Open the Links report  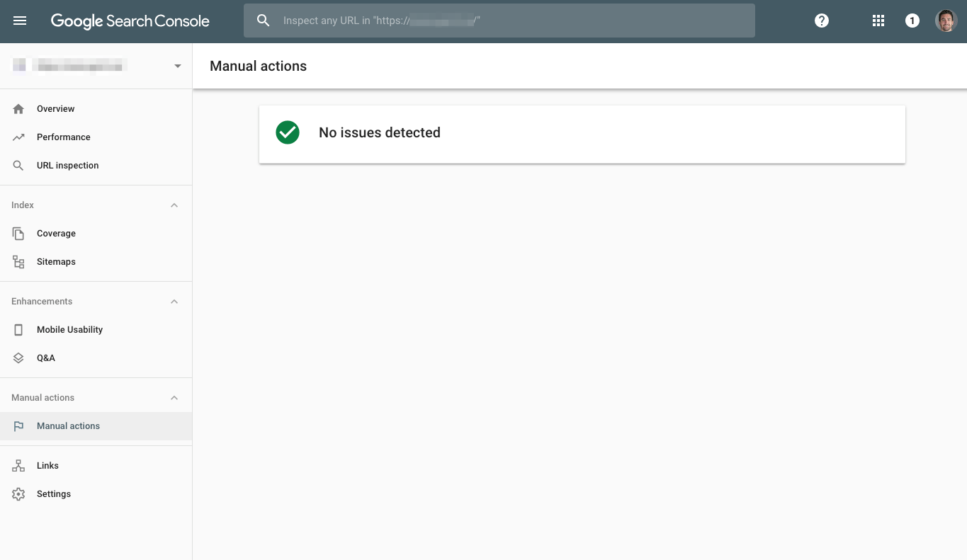(x=96, y=466)
